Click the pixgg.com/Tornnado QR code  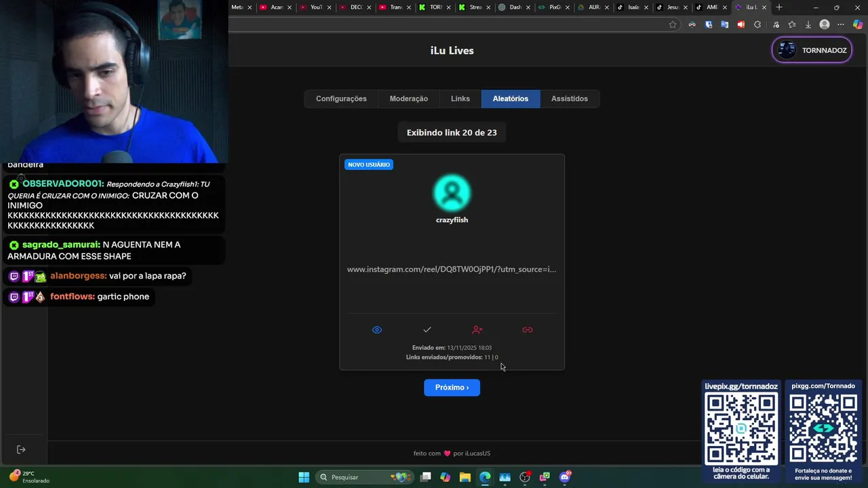pyautogui.click(x=823, y=429)
